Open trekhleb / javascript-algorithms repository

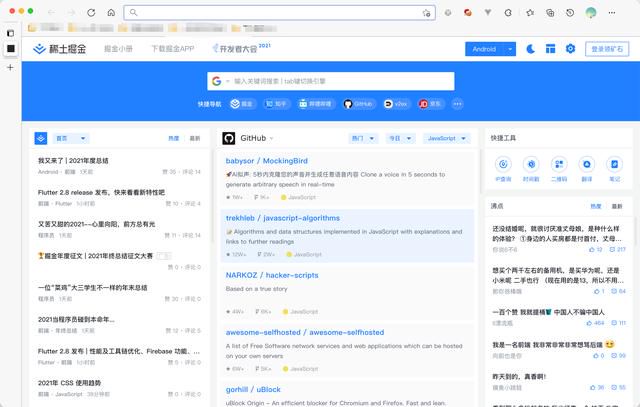(x=283, y=218)
